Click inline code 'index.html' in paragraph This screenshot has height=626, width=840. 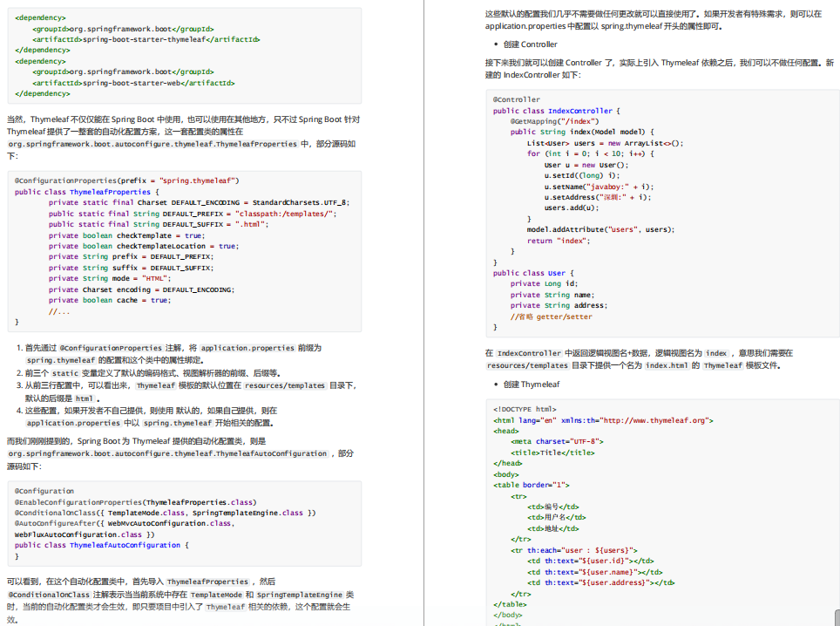click(x=666, y=365)
